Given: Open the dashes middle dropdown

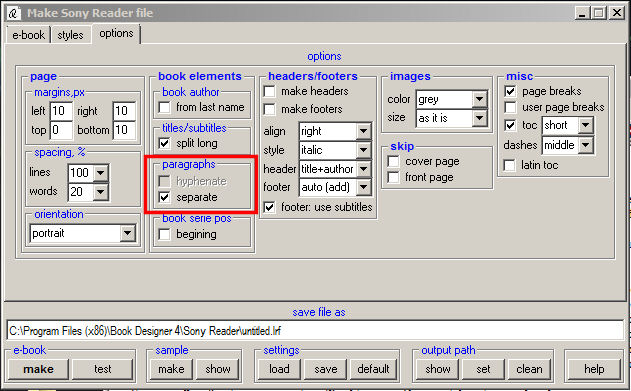Looking at the screenshot, I should [x=586, y=145].
